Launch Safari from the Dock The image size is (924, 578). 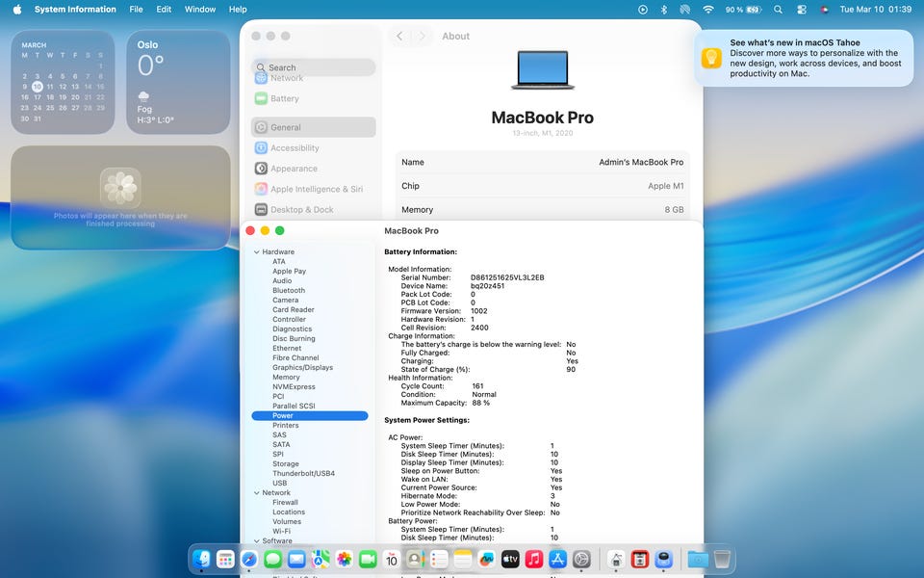click(249, 559)
